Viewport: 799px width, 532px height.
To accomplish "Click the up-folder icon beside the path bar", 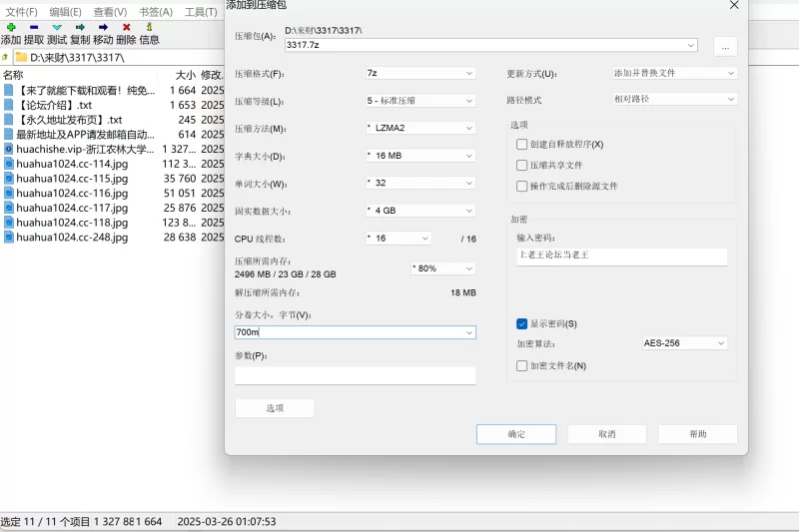I will click(x=5, y=57).
